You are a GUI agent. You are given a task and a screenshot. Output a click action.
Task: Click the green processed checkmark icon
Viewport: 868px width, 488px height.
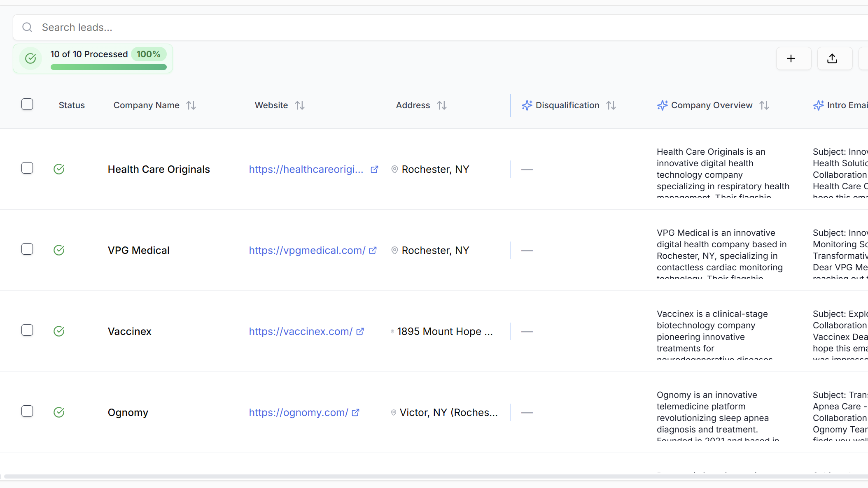coord(30,58)
